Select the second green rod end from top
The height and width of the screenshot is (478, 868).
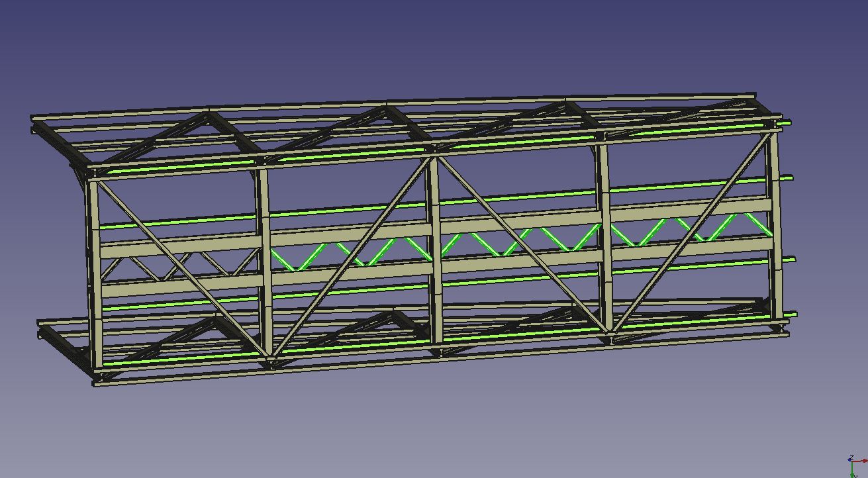(788, 177)
